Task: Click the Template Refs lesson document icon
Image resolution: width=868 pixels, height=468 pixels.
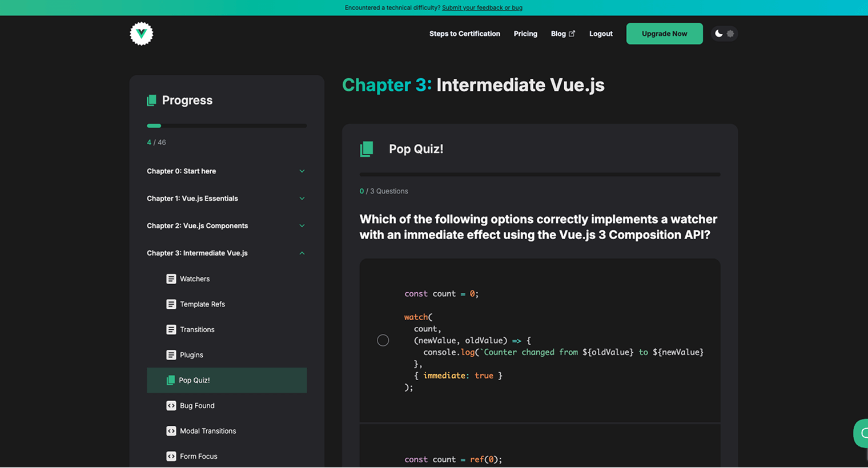Action: (171, 304)
